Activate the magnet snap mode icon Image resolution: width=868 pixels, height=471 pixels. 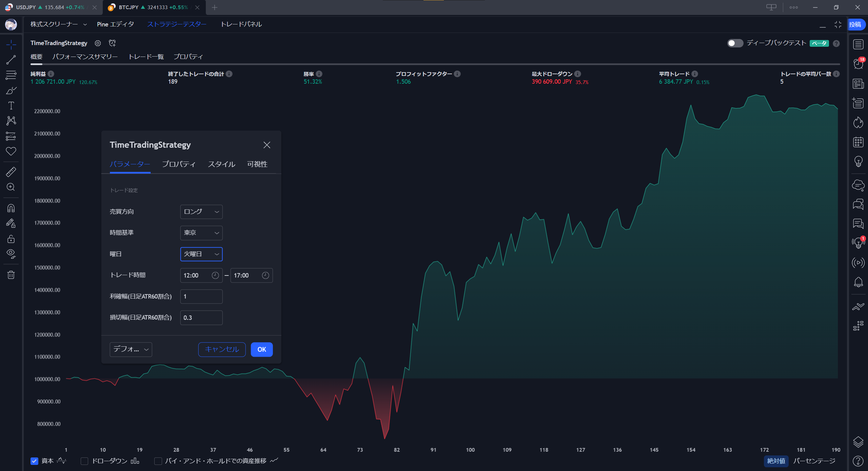tap(11, 208)
